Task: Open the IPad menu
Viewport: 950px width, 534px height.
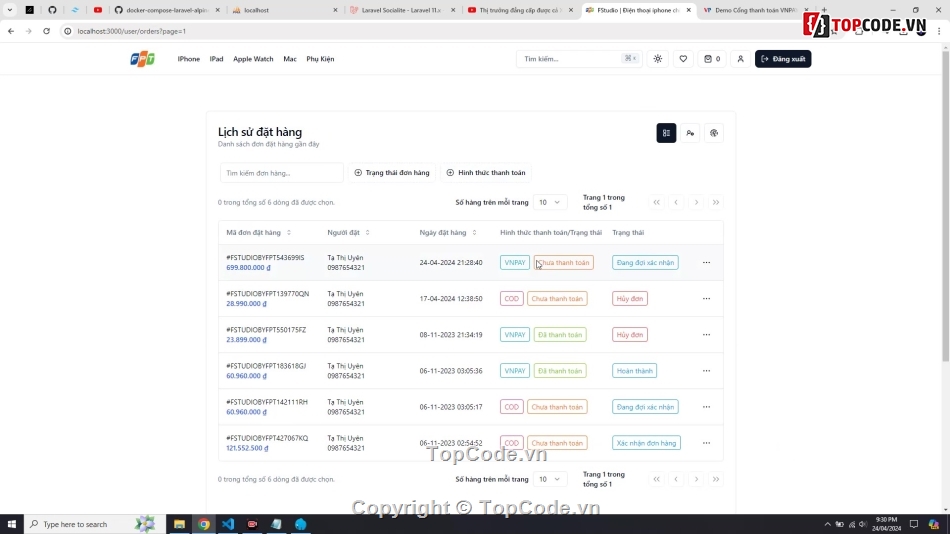Action: [216, 59]
